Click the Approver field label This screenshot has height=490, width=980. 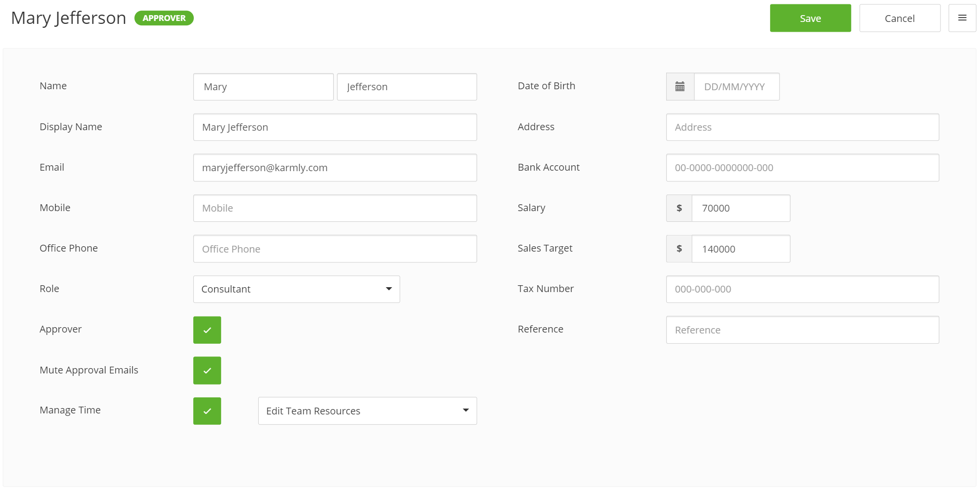(x=61, y=329)
